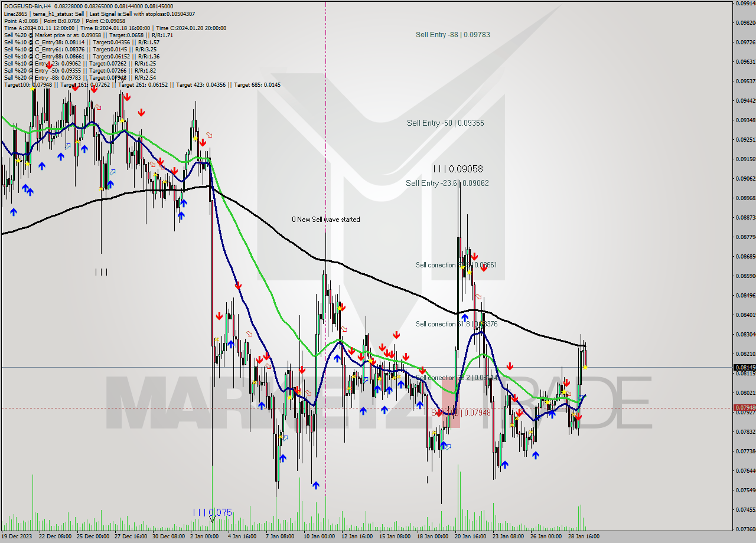
Task: Click current price tag 0.08145 on axis
Action: [x=744, y=367]
